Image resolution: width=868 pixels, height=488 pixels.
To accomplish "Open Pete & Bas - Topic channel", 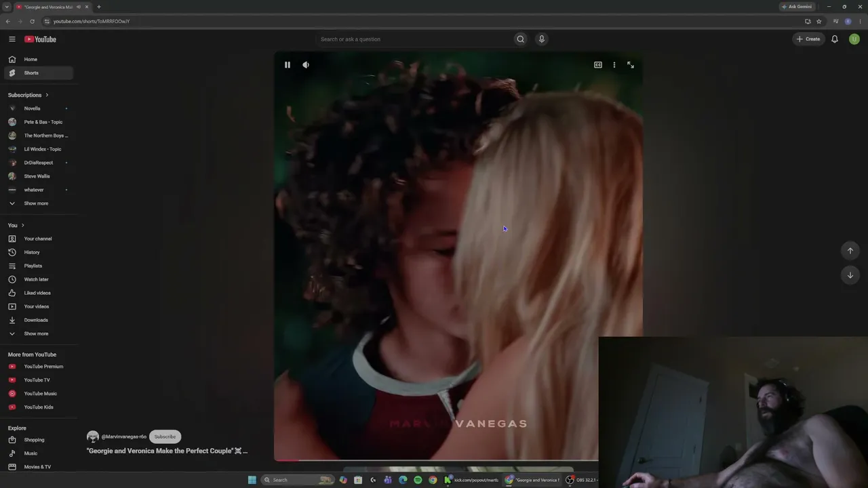I will [x=38, y=122].
